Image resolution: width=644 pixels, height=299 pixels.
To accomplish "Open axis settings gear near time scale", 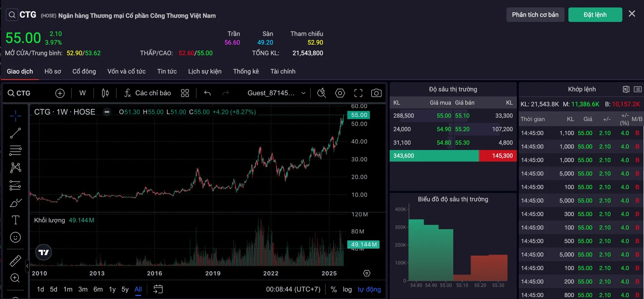I will [367, 273].
